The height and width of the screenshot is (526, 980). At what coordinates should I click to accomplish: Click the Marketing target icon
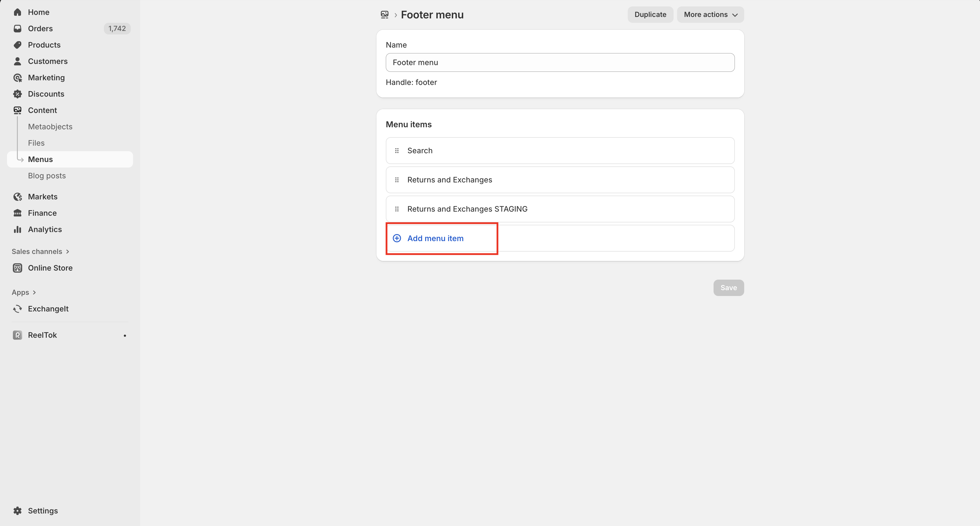coord(18,78)
